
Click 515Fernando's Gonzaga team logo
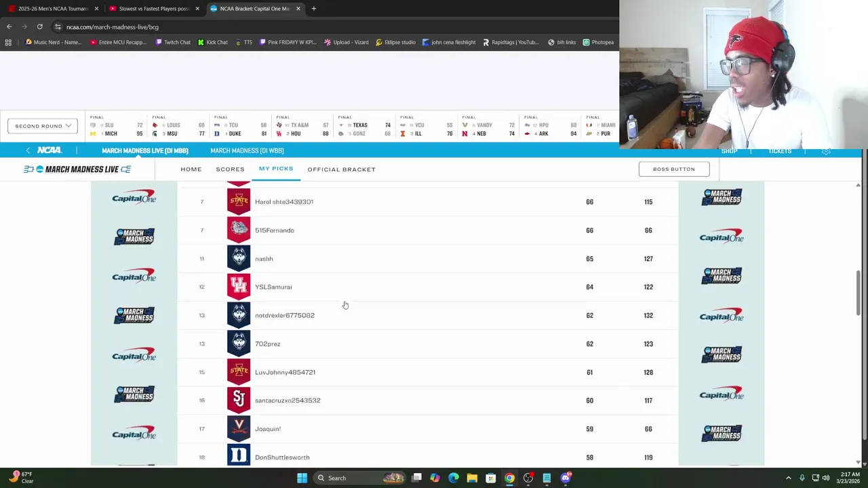coord(239,230)
